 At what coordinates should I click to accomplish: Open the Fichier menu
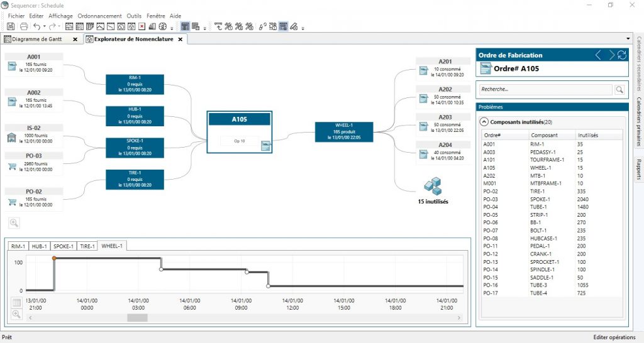pos(16,16)
